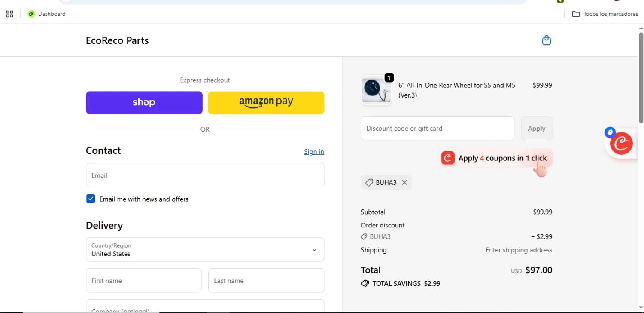The image size is (644, 313).
Task: Click the red coupon extension floating icon
Action: point(621,143)
